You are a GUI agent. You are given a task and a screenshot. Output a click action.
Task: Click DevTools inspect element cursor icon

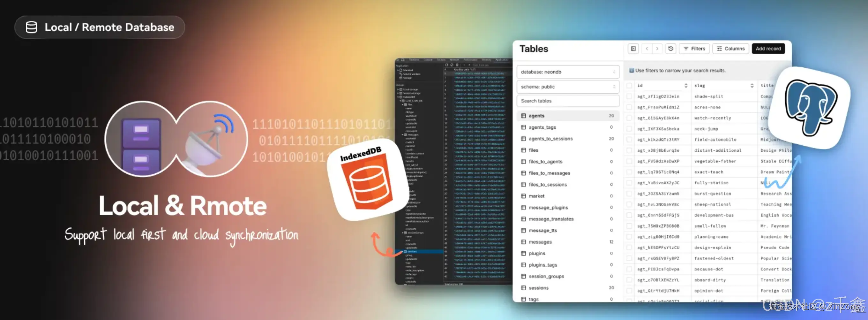[x=398, y=60]
